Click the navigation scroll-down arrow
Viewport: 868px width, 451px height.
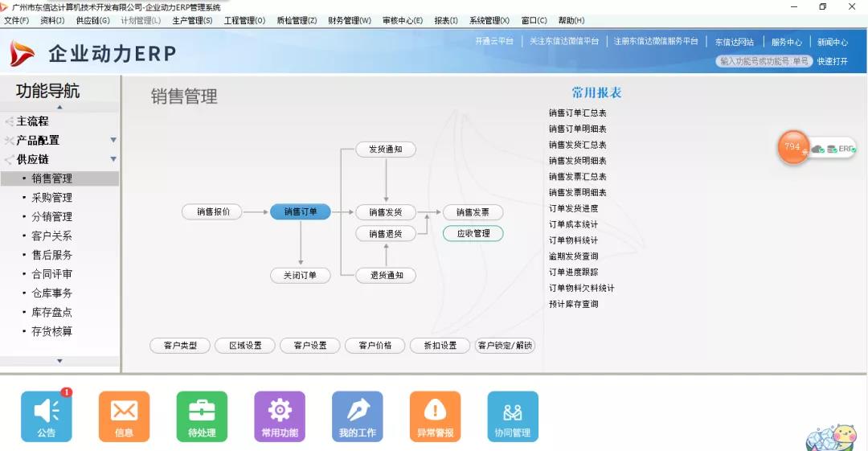[59, 361]
